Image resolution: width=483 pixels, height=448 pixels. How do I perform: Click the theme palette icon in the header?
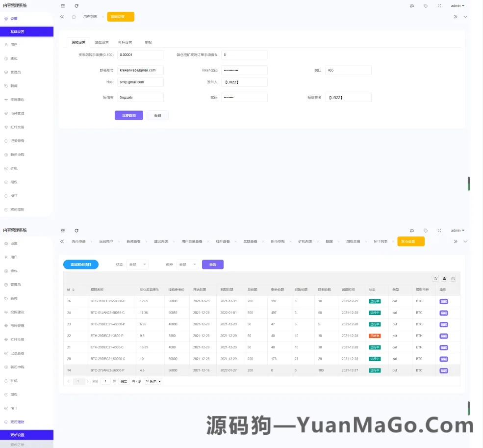point(412,5)
